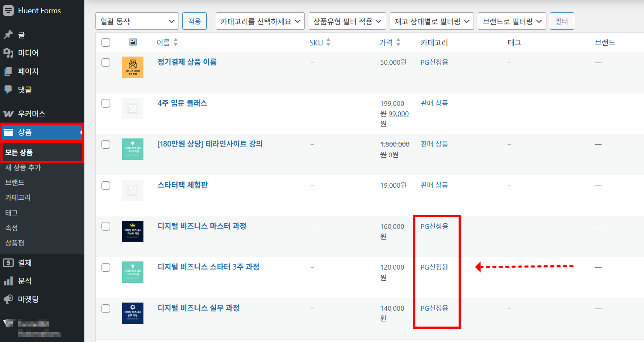The image size is (644, 342).
Task: Open the PG신청용 category link
Action: point(434,62)
